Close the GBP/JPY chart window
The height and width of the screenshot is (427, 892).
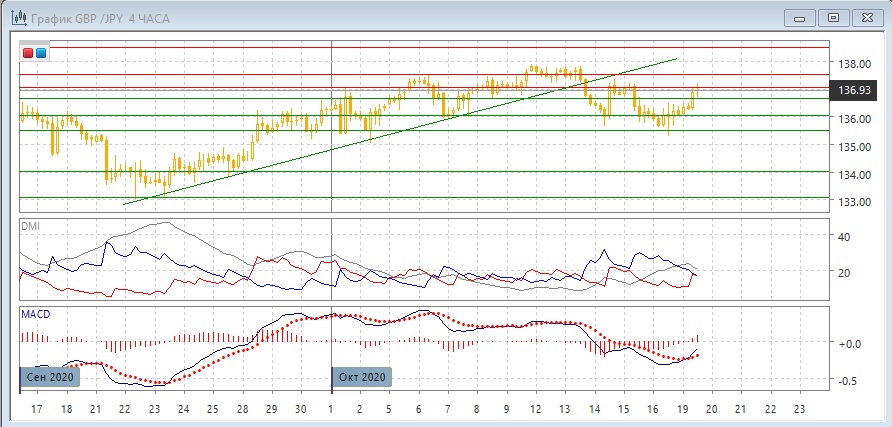click(x=866, y=16)
